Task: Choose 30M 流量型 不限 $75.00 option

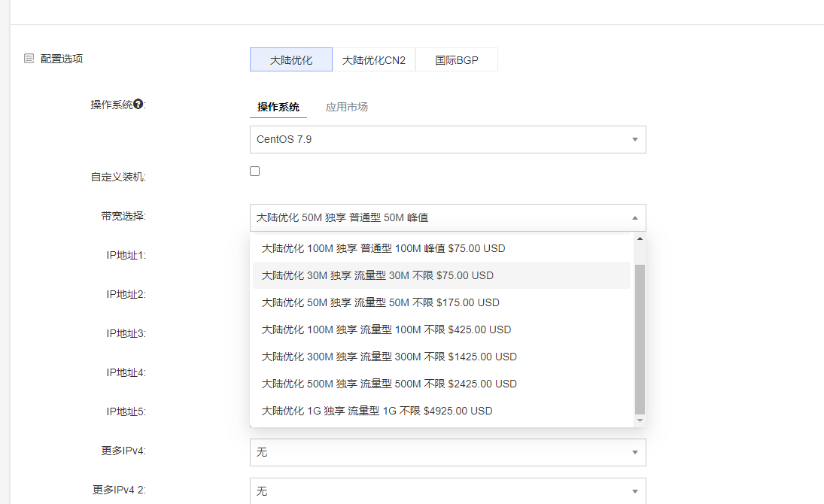Action: pos(377,275)
